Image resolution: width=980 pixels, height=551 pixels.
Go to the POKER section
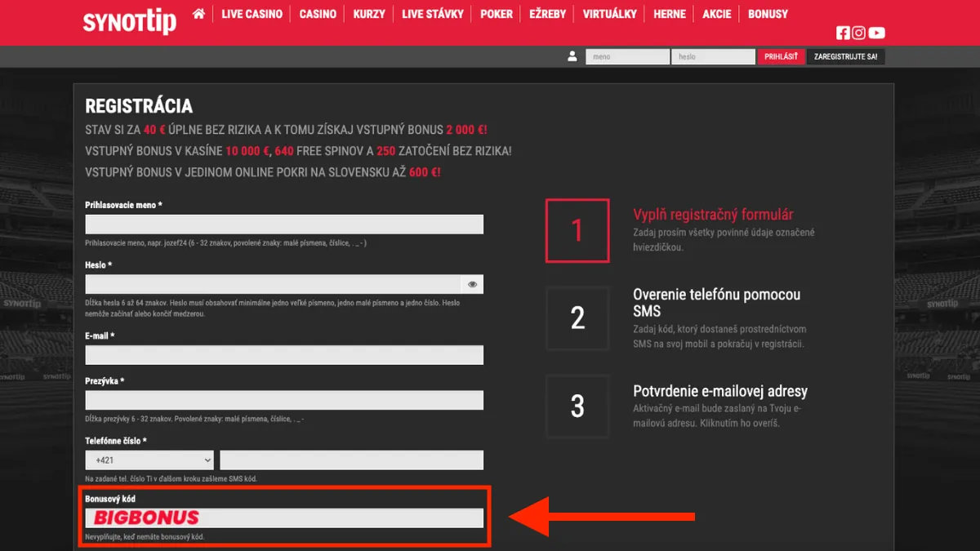click(497, 14)
